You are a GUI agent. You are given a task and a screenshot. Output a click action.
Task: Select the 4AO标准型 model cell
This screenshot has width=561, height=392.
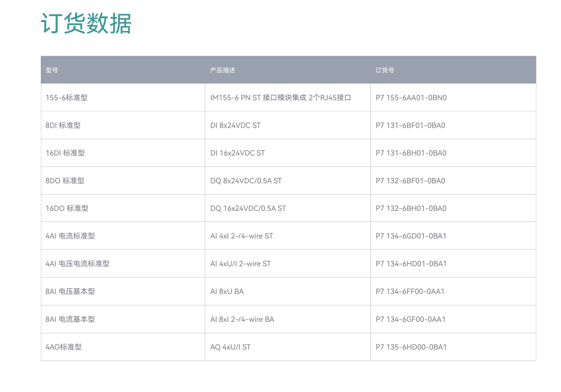coord(64,347)
